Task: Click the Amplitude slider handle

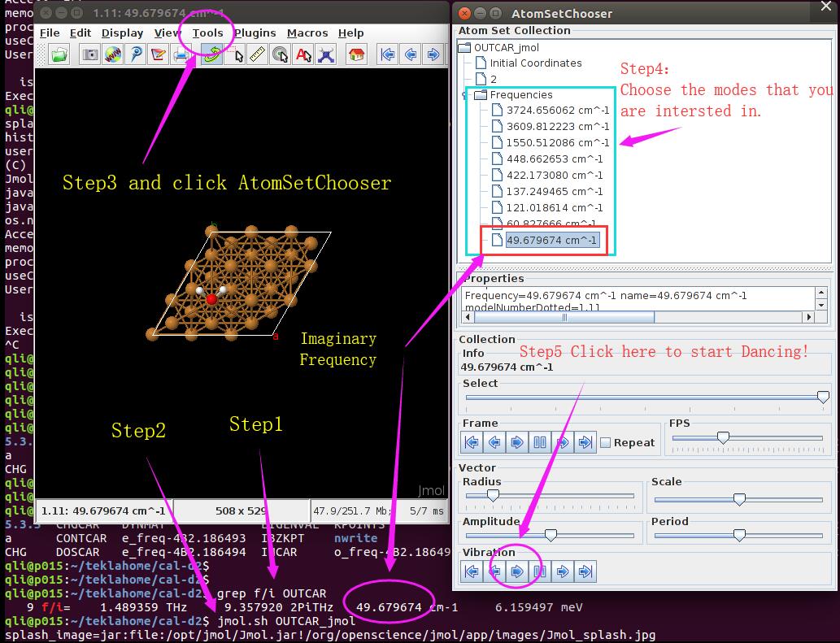Action: point(551,535)
